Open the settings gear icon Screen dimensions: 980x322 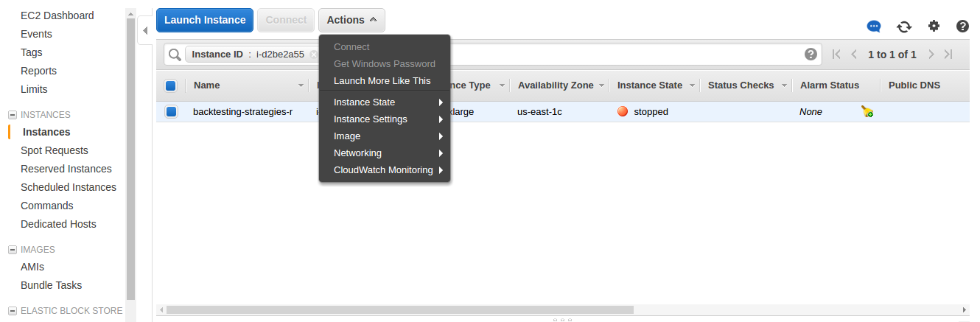(934, 26)
